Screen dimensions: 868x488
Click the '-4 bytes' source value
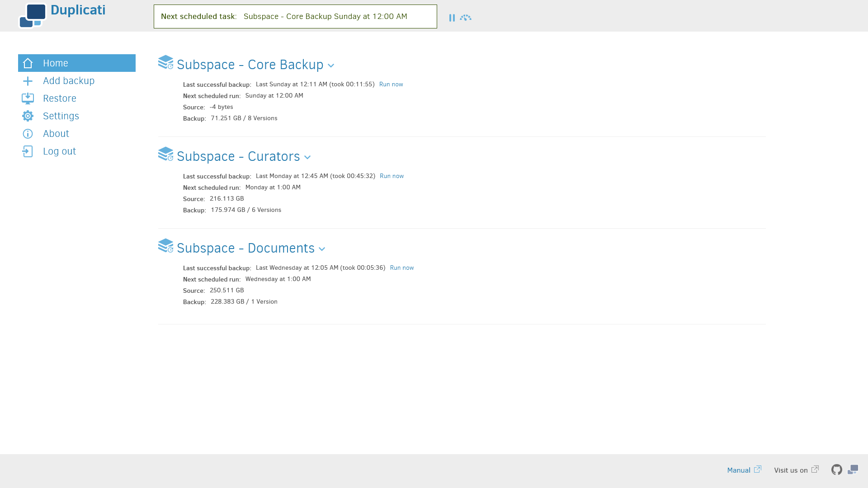(222, 107)
